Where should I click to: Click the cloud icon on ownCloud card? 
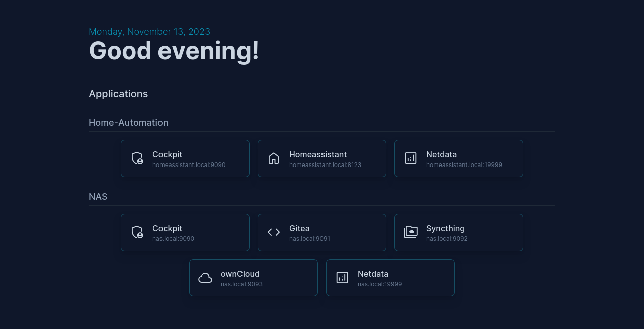205,278
